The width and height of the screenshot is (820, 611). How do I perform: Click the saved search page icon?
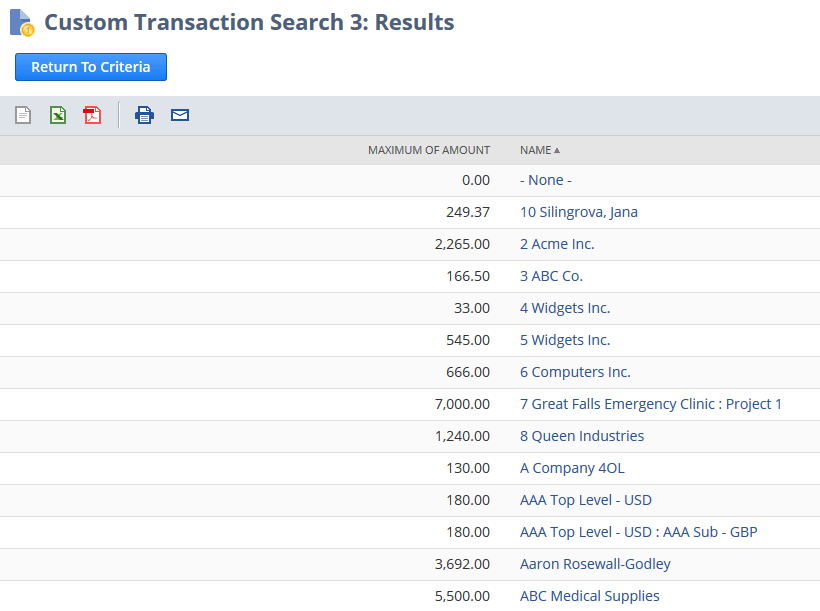22,23
